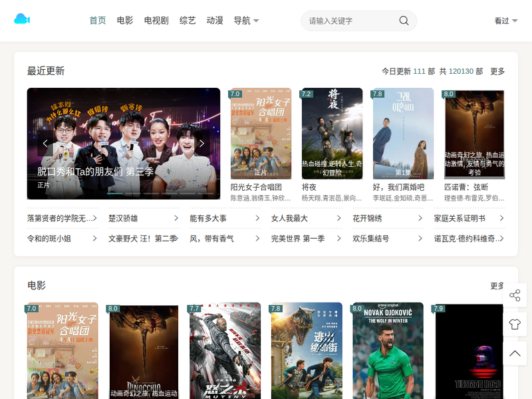Expand the 导航 dropdown menu
The width and height of the screenshot is (532, 399).
tap(246, 21)
